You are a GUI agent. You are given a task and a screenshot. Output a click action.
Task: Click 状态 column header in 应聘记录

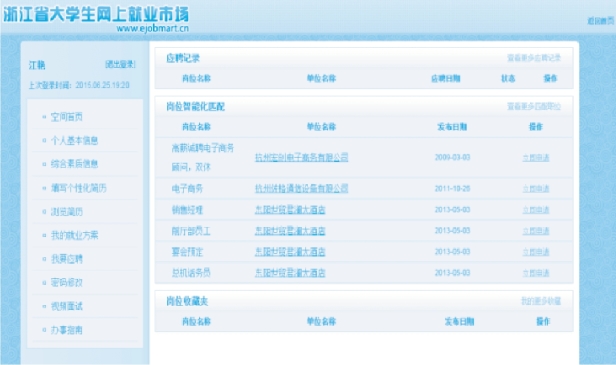click(508, 79)
